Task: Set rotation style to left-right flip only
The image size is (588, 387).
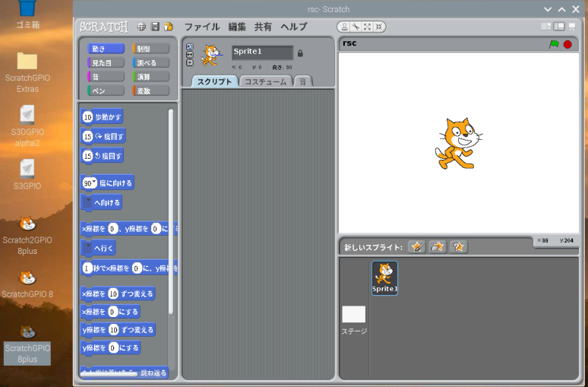Action: tap(190, 55)
